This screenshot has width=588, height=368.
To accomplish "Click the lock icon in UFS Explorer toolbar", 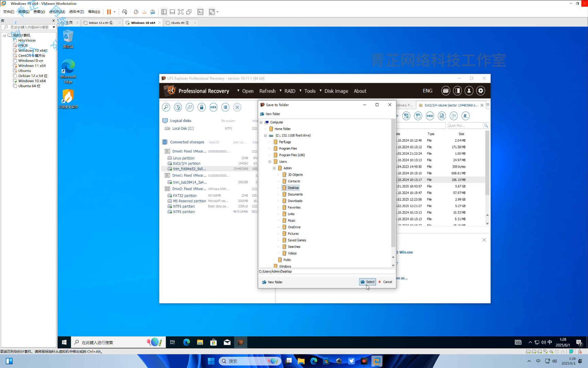I will click(x=201, y=107).
